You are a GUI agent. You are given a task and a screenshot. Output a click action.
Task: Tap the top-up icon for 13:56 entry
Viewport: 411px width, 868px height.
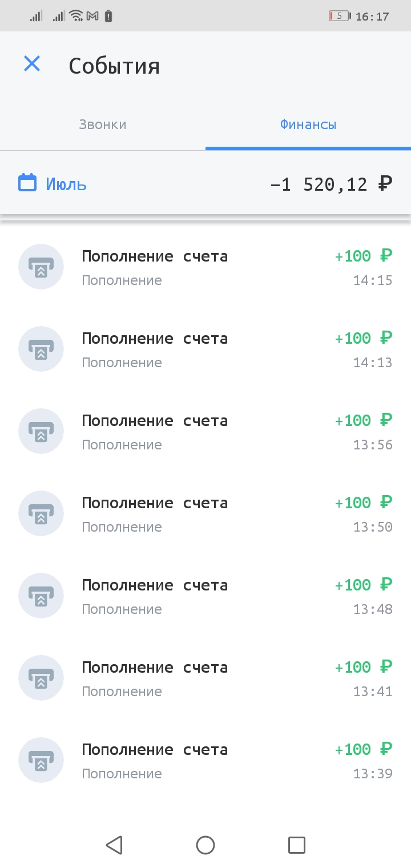pyautogui.click(x=41, y=431)
